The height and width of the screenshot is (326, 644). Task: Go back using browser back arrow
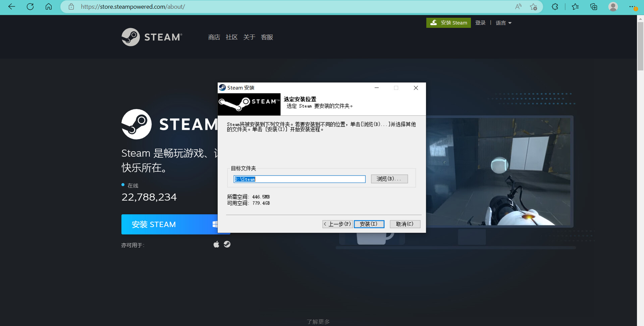pos(12,7)
